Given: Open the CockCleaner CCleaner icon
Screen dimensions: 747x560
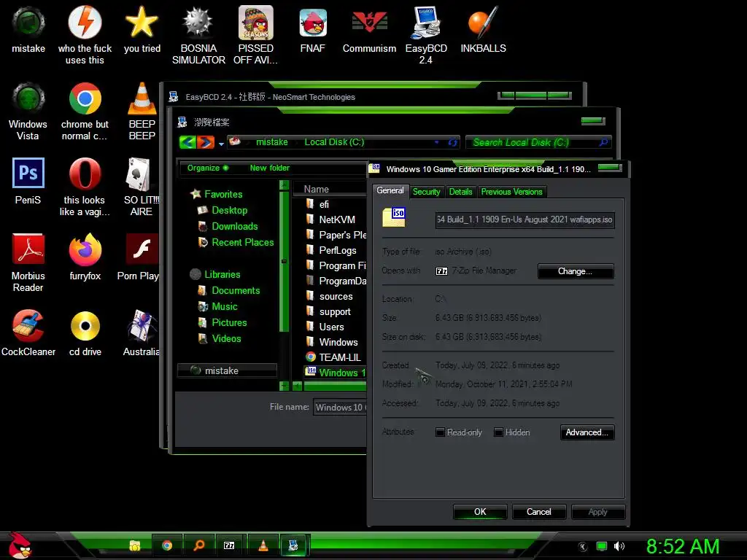Looking at the screenshot, I should pyautogui.click(x=28, y=332).
